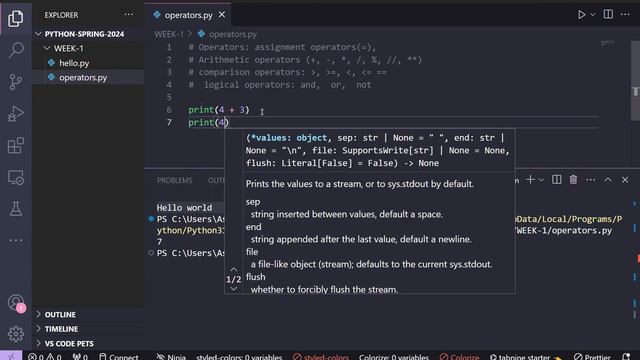Open Explorer views and more actions menu
Viewport: 640px width, 360px height.
click(129, 15)
